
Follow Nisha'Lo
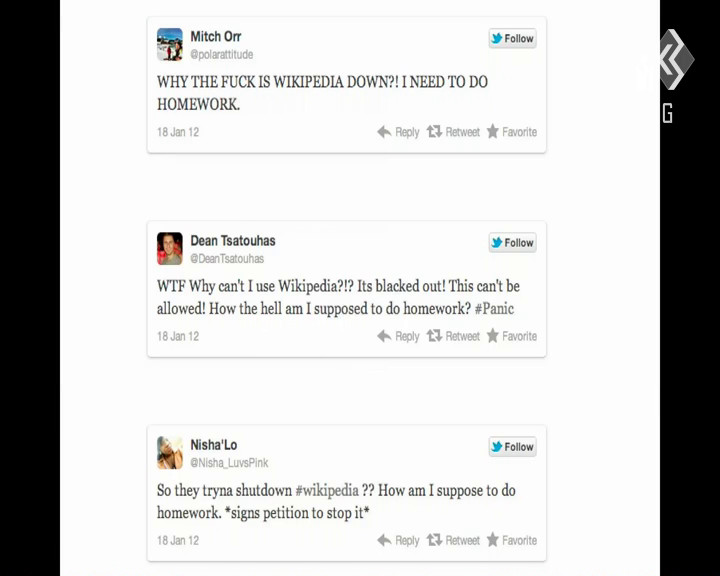[x=512, y=446]
